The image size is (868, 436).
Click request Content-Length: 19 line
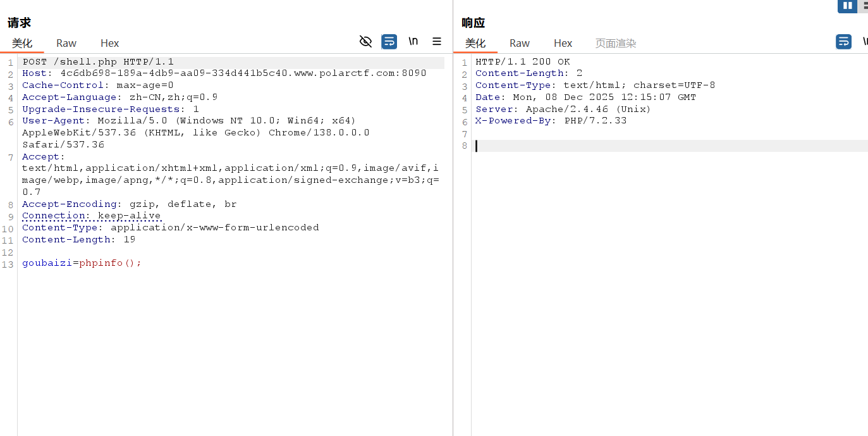click(79, 240)
